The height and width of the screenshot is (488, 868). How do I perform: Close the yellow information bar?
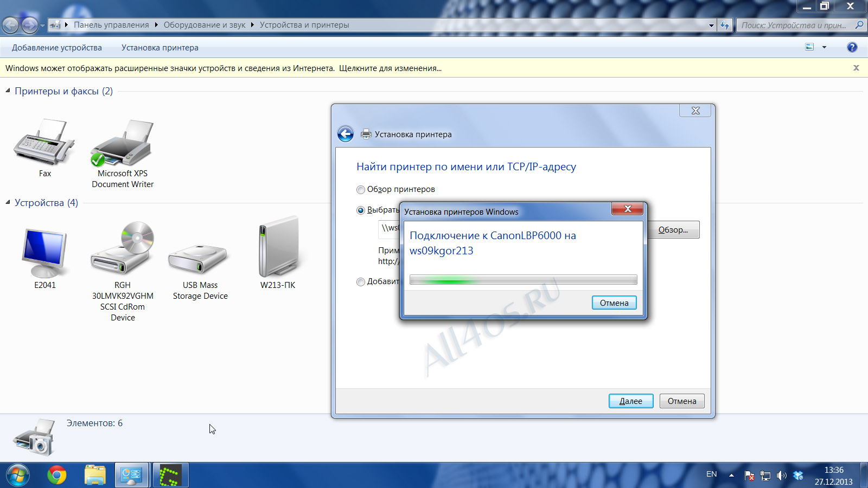click(x=856, y=68)
